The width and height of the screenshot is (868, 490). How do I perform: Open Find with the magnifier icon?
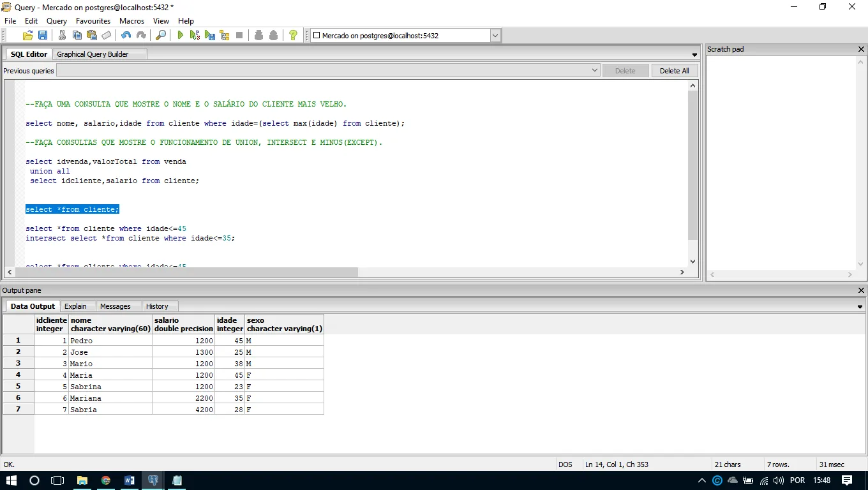point(161,36)
